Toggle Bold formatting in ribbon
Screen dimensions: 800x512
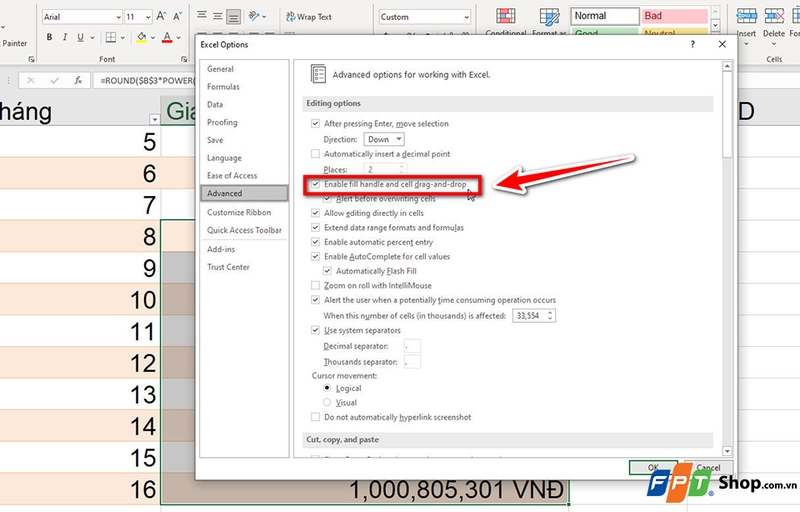pos(49,37)
